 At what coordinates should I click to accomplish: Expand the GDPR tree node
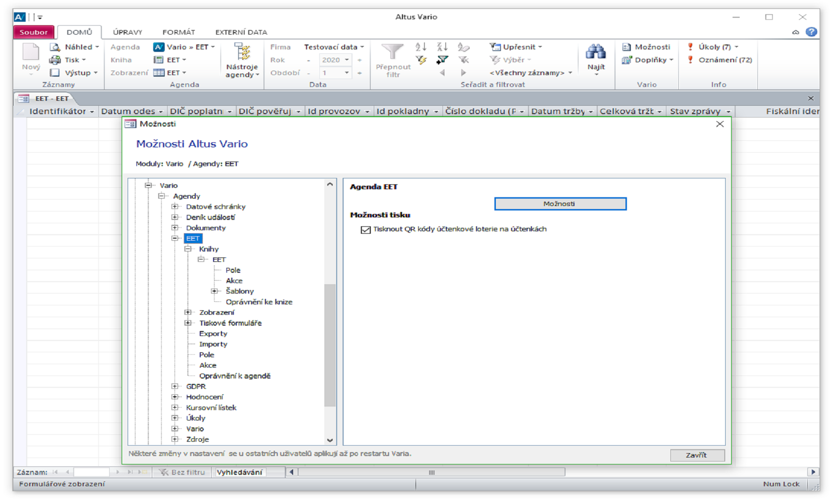[x=175, y=386]
